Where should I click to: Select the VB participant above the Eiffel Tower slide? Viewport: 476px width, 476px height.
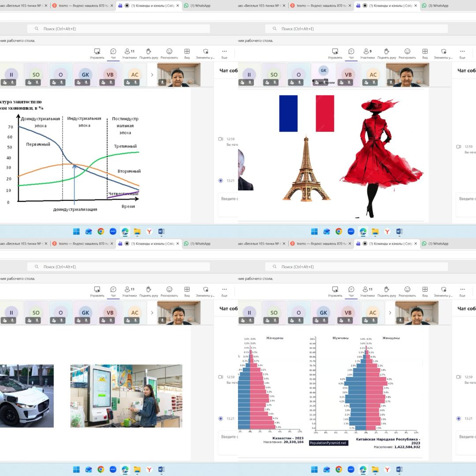pos(348,75)
